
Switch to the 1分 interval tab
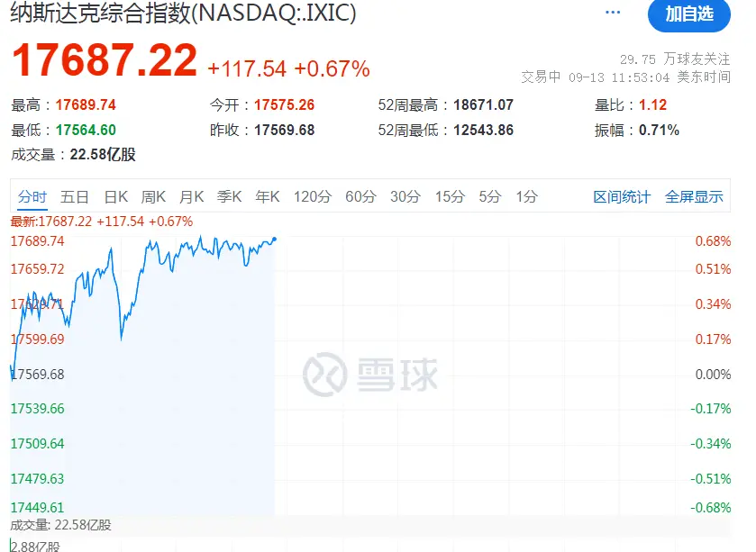pos(526,196)
